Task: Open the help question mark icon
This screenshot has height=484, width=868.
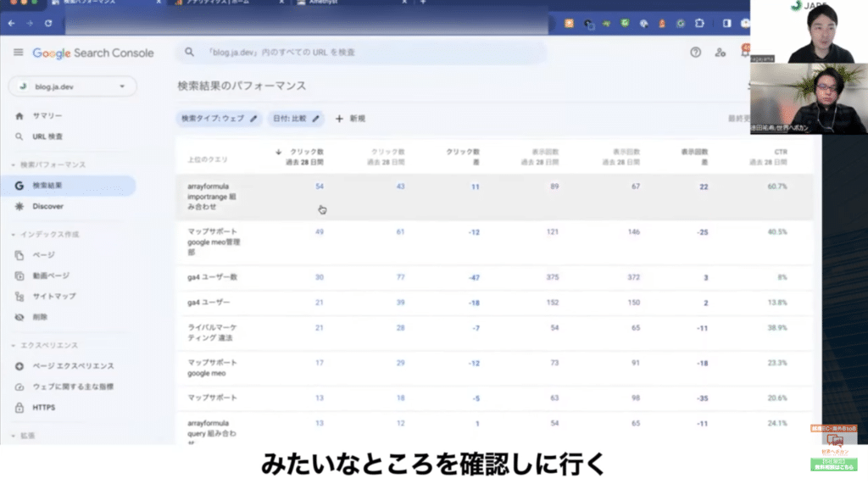Action: coord(695,52)
